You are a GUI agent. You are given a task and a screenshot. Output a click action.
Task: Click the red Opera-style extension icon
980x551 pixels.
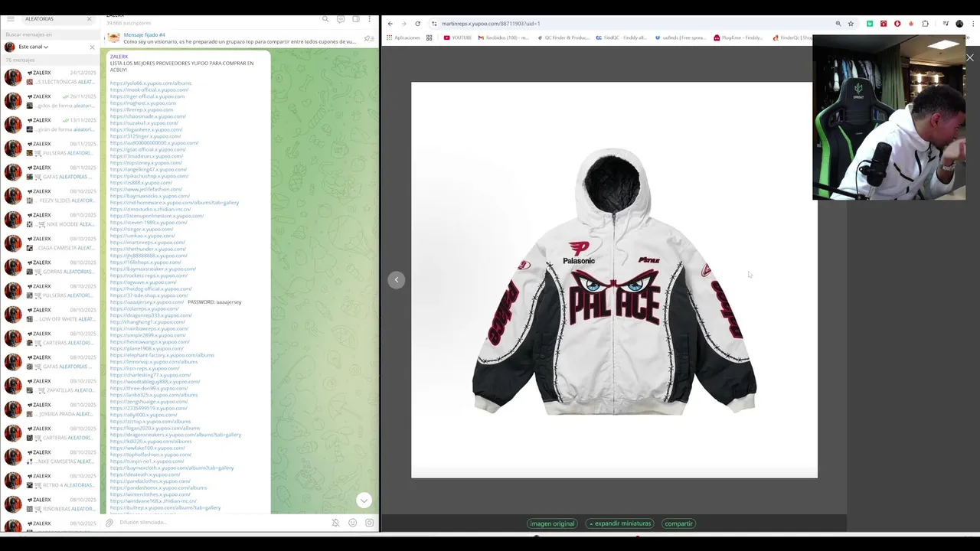pyautogui.click(x=897, y=24)
